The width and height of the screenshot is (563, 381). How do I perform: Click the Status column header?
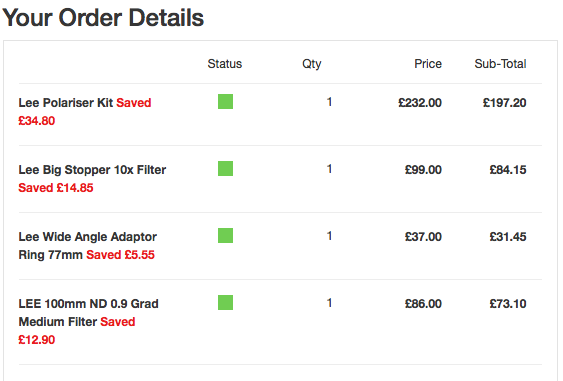[x=225, y=64]
